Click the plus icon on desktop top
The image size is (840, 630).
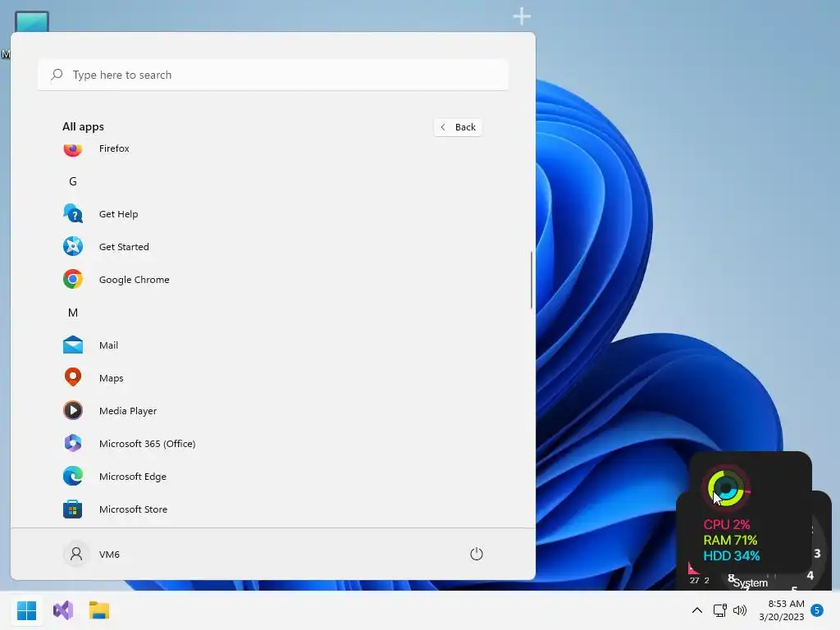(x=521, y=16)
